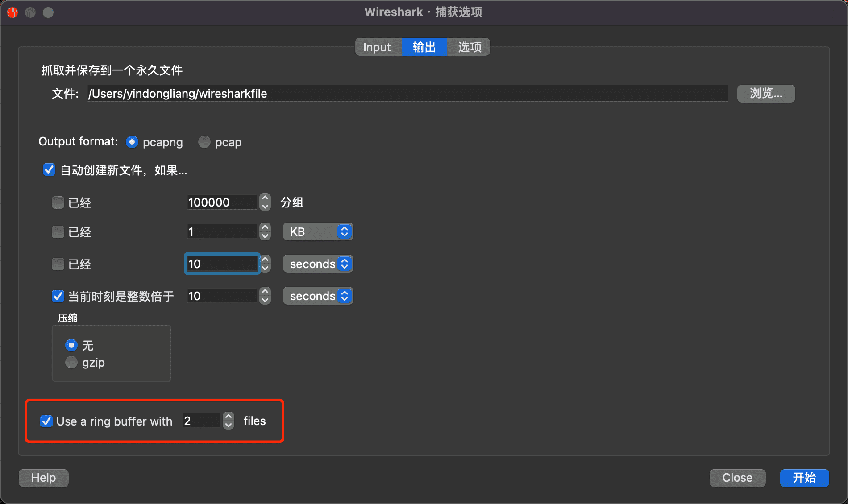Image resolution: width=848 pixels, height=504 pixels.
Task: Select pcap output format
Action: pos(204,142)
